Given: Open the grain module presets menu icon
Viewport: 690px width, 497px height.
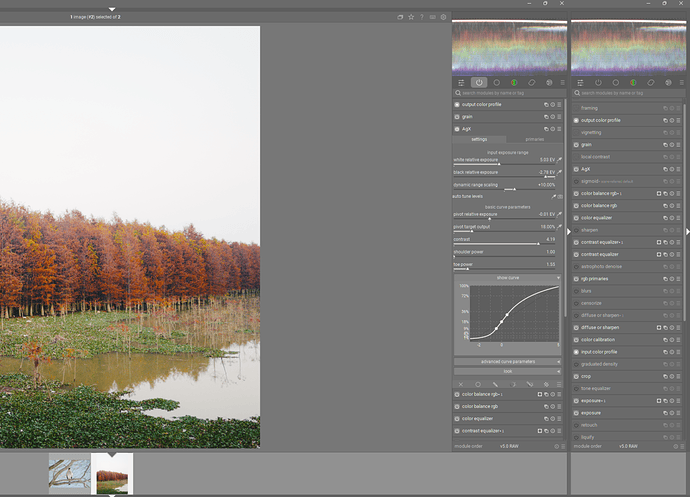Looking at the screenshot, I should pos(561,117).
